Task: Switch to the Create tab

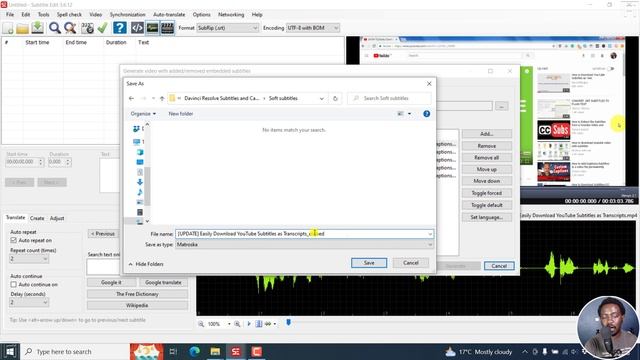Action: pyautogui.click(x=37, y=218)
